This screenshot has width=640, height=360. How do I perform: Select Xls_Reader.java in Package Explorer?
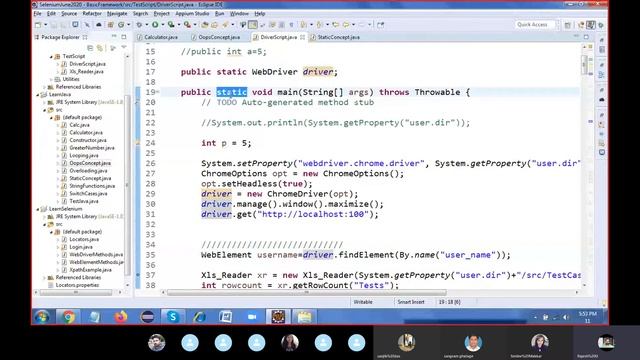point(87,72)
